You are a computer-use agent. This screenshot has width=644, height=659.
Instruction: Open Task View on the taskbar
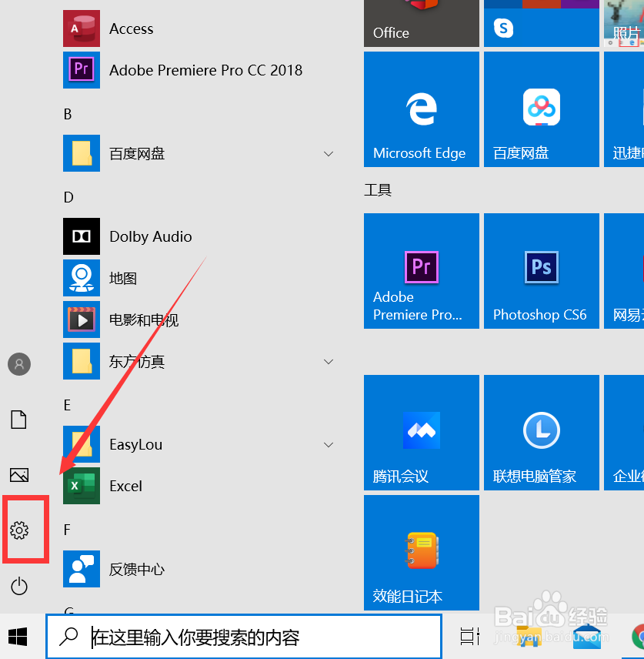point(469,637)
